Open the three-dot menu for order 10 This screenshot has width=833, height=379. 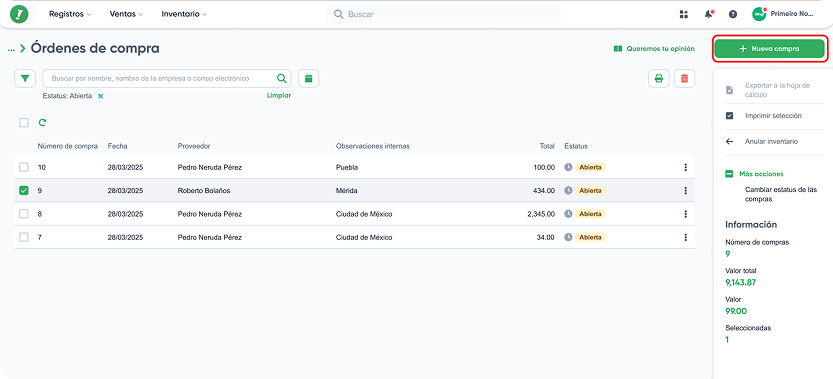(685, 167)
